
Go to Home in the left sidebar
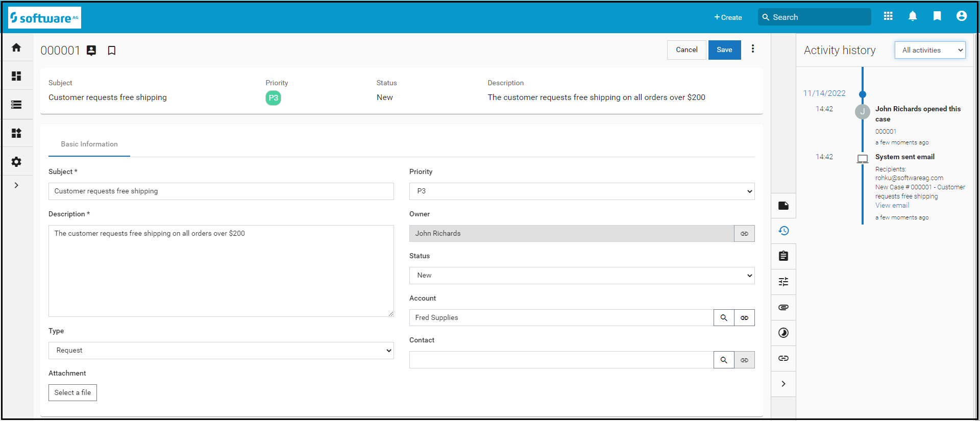(x=16, y=47)
